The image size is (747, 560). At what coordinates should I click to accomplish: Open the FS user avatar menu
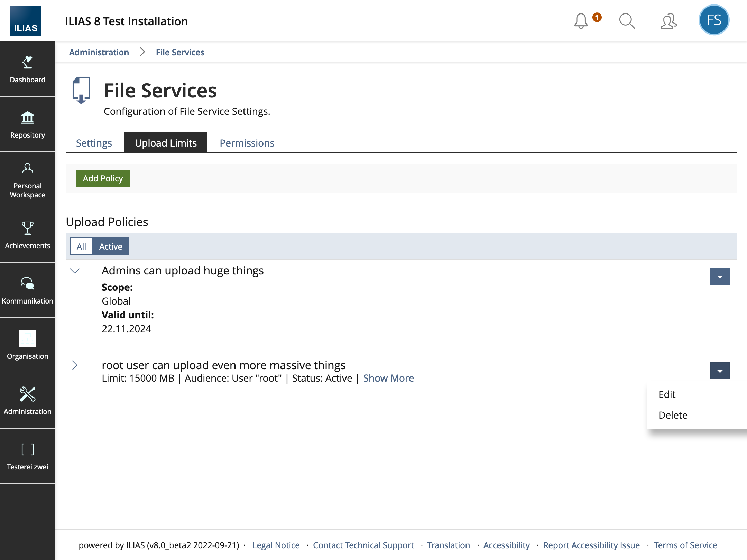tap(713, 20)
